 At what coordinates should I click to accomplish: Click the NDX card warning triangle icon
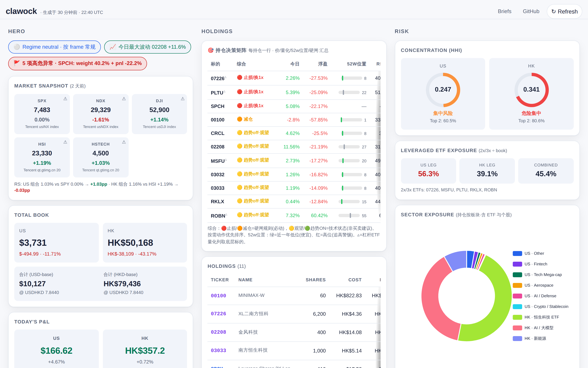pyautogui.click(x=124, y=99)
